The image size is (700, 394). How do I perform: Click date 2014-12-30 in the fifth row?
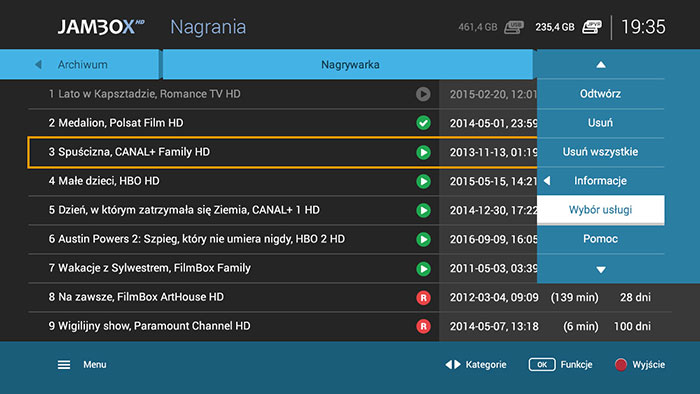click(493, 210)
